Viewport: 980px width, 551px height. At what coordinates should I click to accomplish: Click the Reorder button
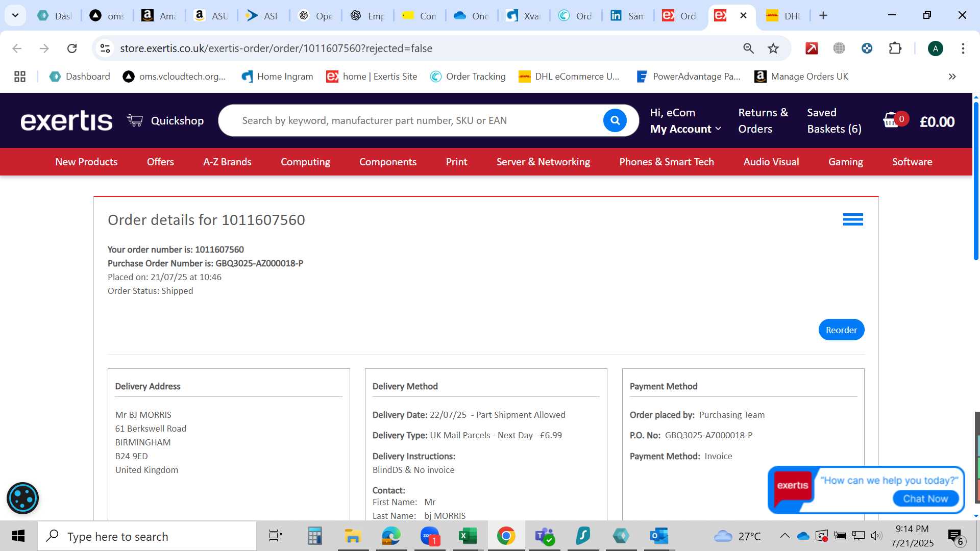pyautogui.click(x=841, y=330)
